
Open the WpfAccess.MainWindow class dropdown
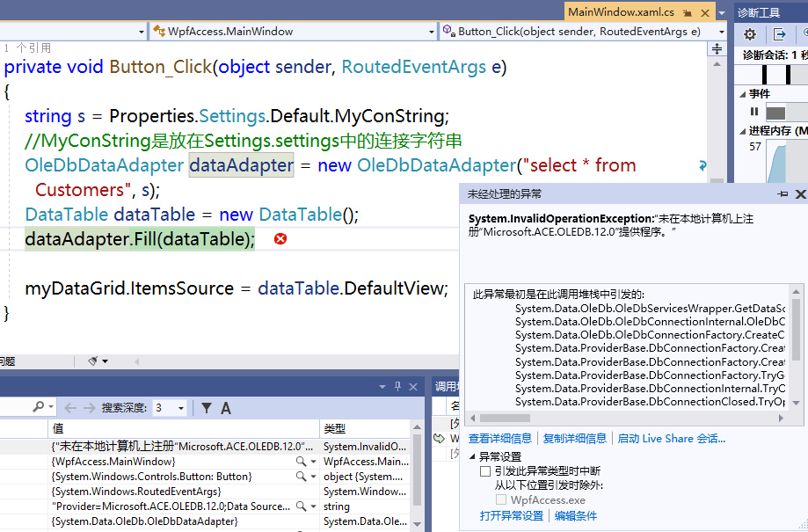pos(431,32)
